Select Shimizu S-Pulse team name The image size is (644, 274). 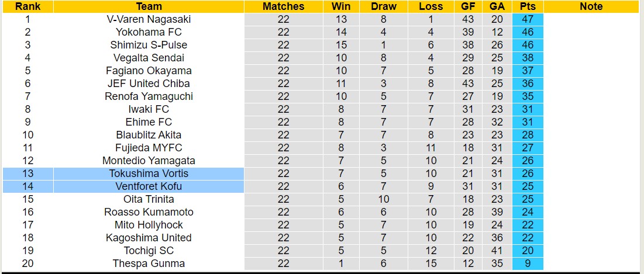click(149, 45)
